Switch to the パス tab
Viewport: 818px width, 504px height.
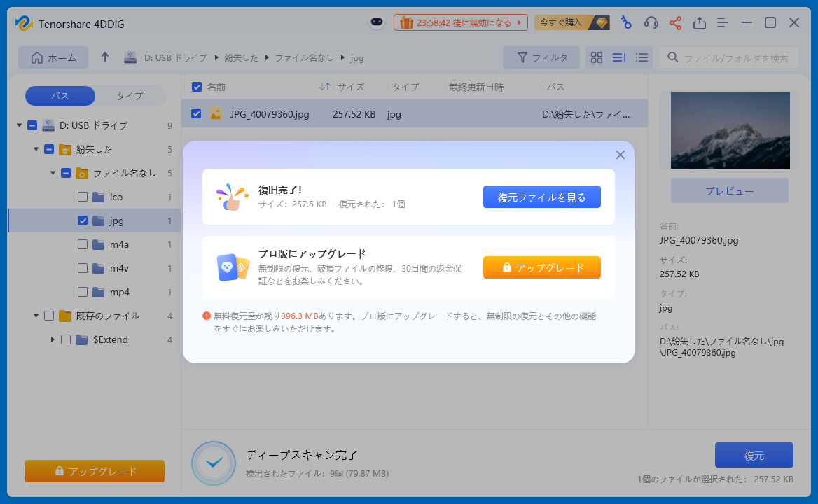coord(60,96)
